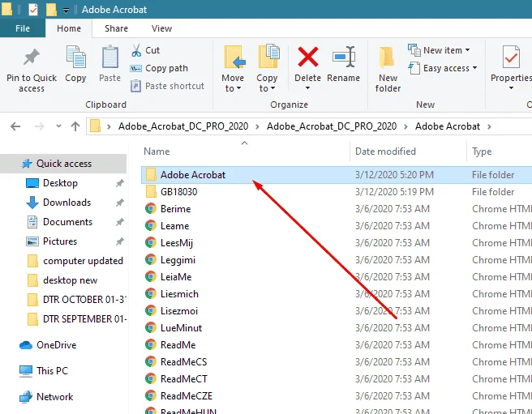This screenshot has height=414, width=532.
Task: Select Documents in navigation pane
Action: coord(67,222)
